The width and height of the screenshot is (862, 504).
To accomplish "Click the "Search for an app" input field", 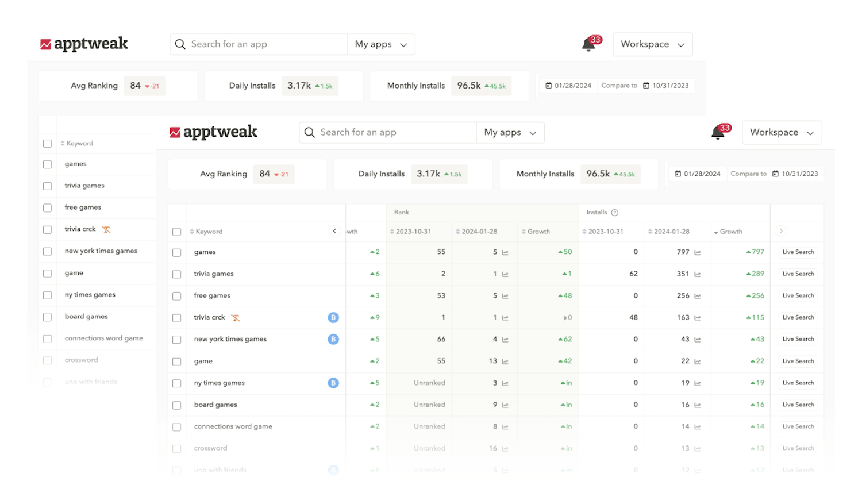I will tap(391, 132).
